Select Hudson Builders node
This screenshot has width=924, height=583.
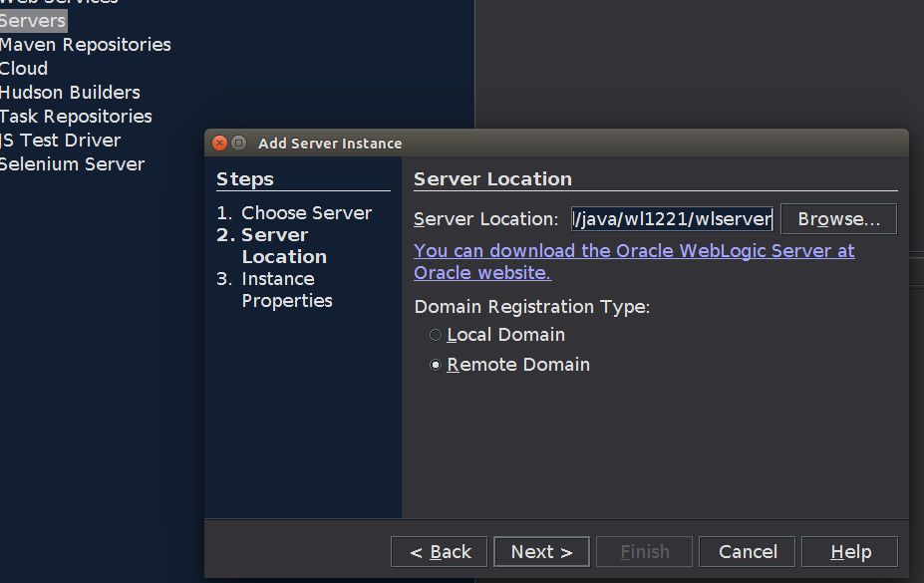coord(70,93)
